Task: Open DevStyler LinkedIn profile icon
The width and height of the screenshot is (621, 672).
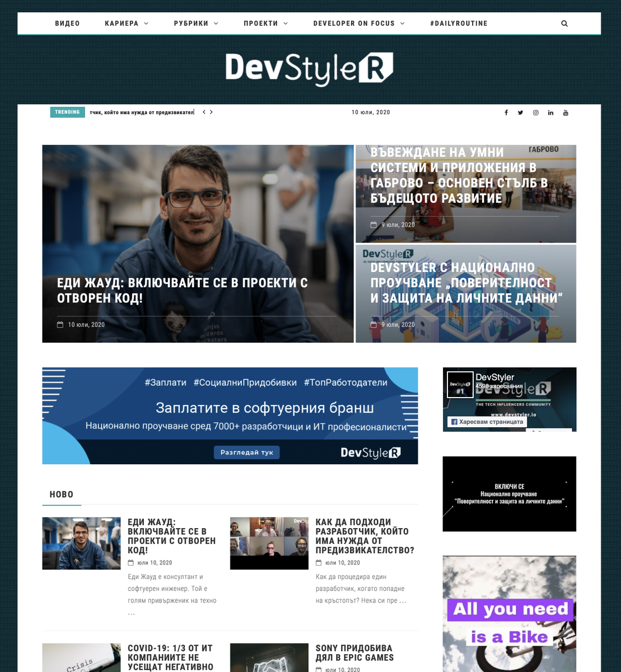Action: (x=550, y=113)
